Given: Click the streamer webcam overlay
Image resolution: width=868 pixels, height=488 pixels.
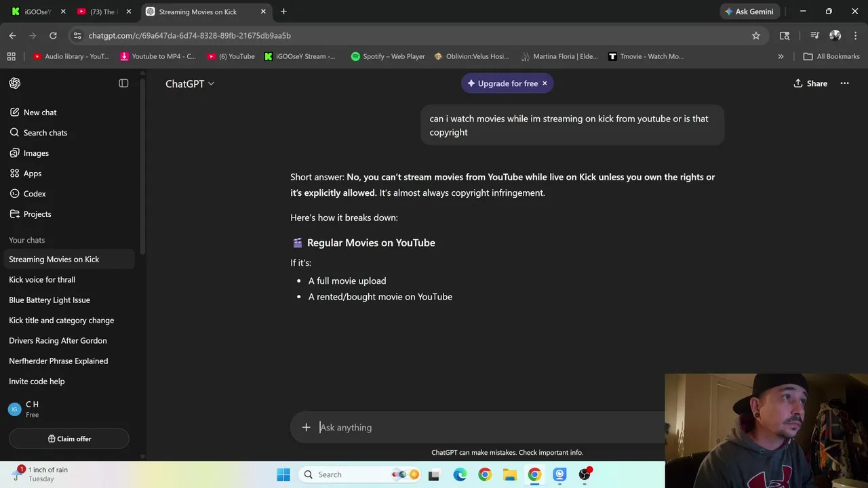Looking at the screenshot, I should point(766,430).
